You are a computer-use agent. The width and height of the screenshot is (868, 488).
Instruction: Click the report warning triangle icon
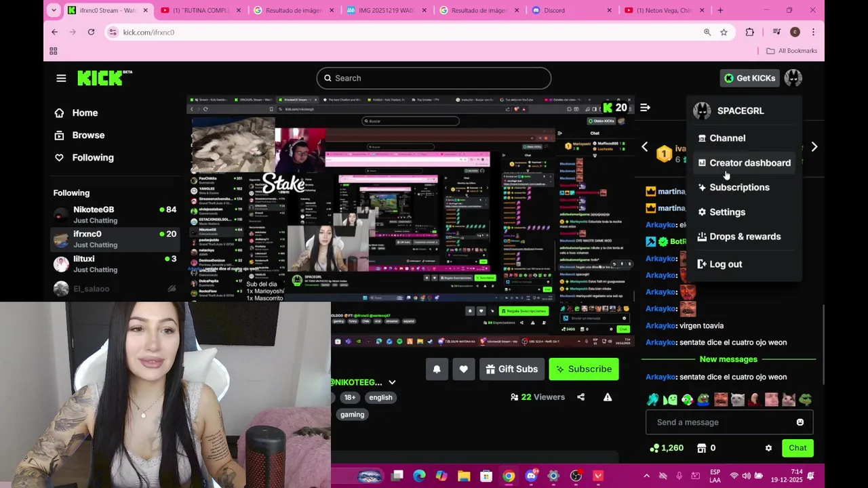[x=608, y=397]
